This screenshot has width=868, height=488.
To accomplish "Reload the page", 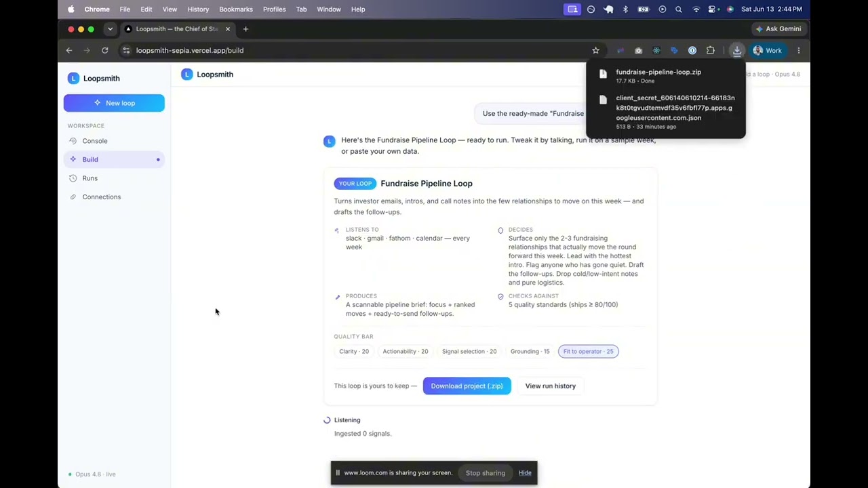I will (104, 50).
